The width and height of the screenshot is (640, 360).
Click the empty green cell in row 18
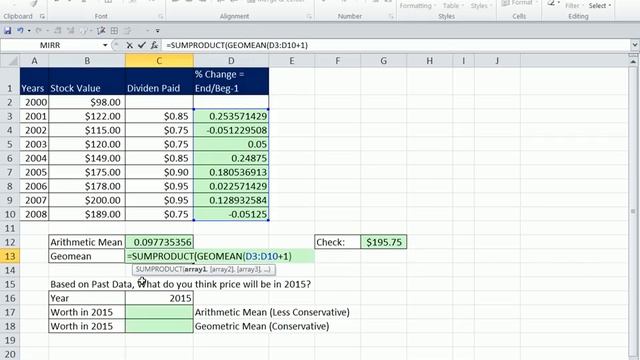coord(159,326)
